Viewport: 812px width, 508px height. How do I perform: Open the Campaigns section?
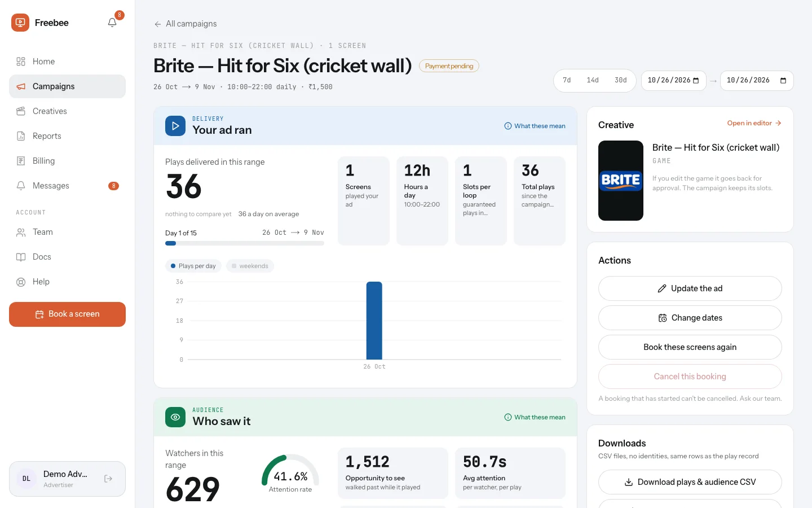tap(67, 86)
